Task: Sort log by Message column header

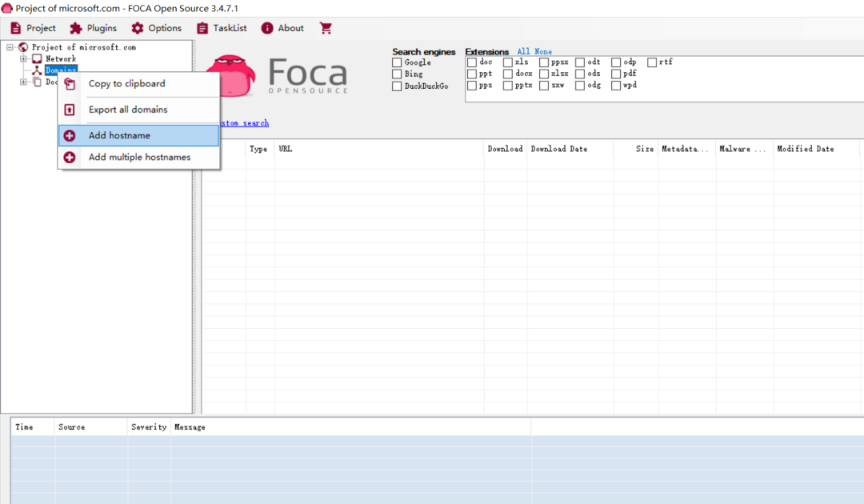Action: [x=350, y=427]
